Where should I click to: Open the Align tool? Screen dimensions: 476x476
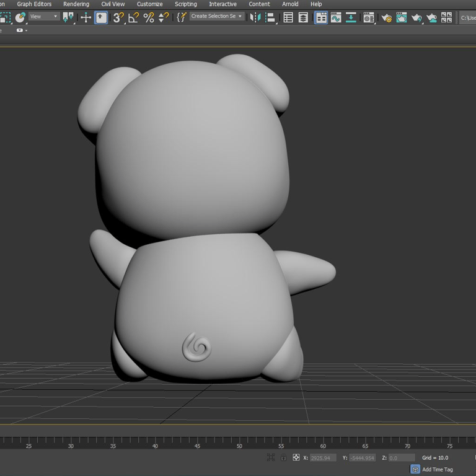coord(270,17)
